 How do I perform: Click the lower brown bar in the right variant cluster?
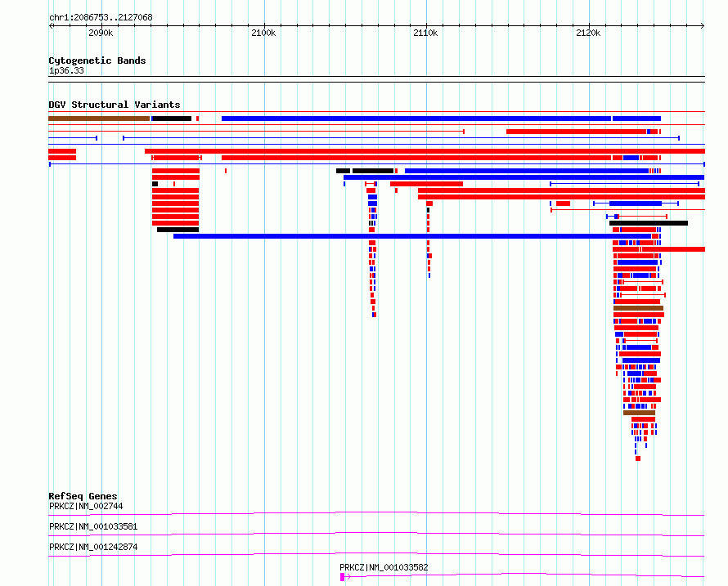point(640,413)
